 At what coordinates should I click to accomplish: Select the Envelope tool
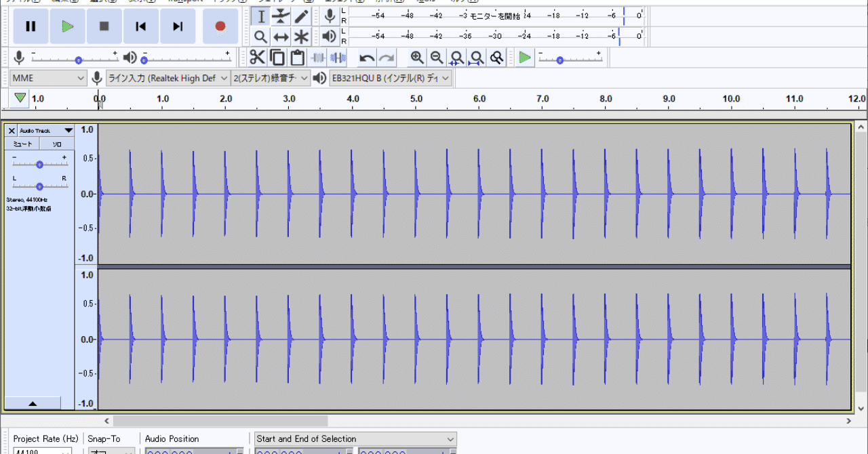click(x=281, y=16)
